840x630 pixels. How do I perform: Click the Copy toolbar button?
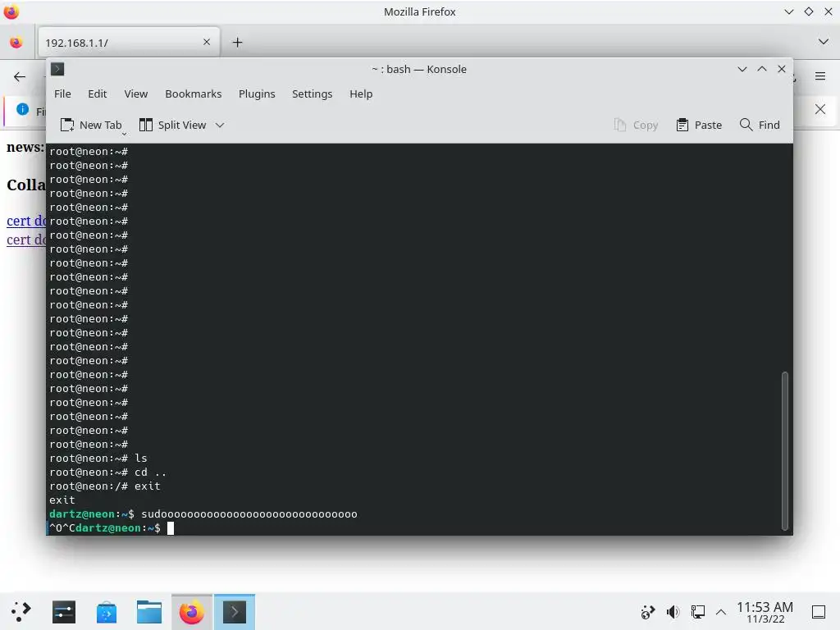pyautogui.click(x=636, y=125)
